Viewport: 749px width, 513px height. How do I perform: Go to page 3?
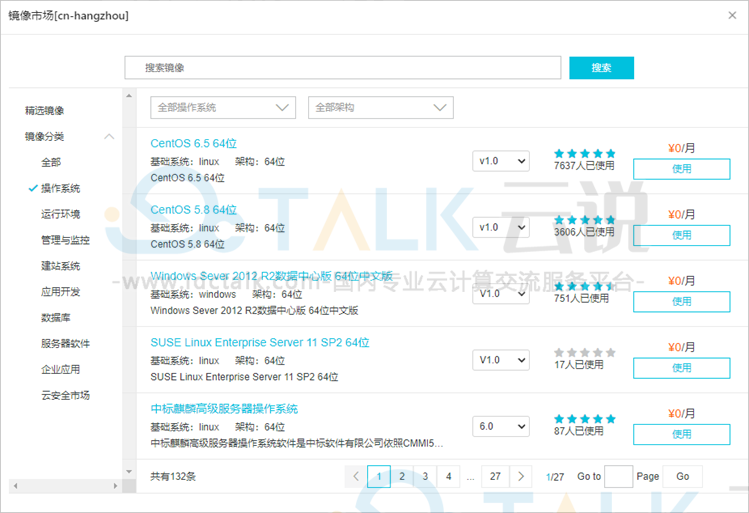pos(425,476)
